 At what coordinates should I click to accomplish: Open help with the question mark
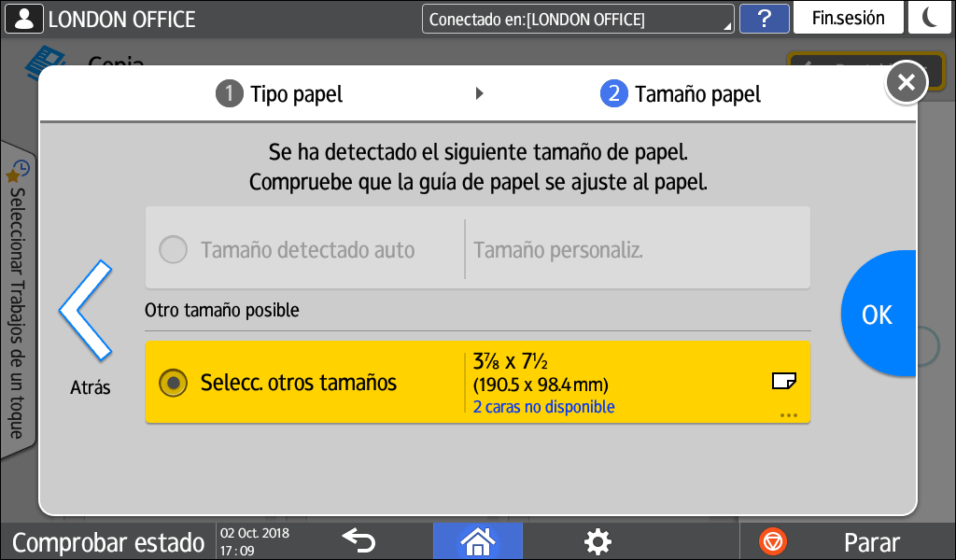tap(763, 19)
